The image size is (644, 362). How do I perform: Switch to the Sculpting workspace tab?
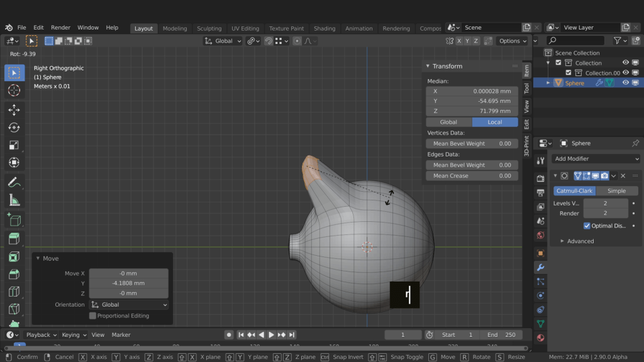point(209,28)
